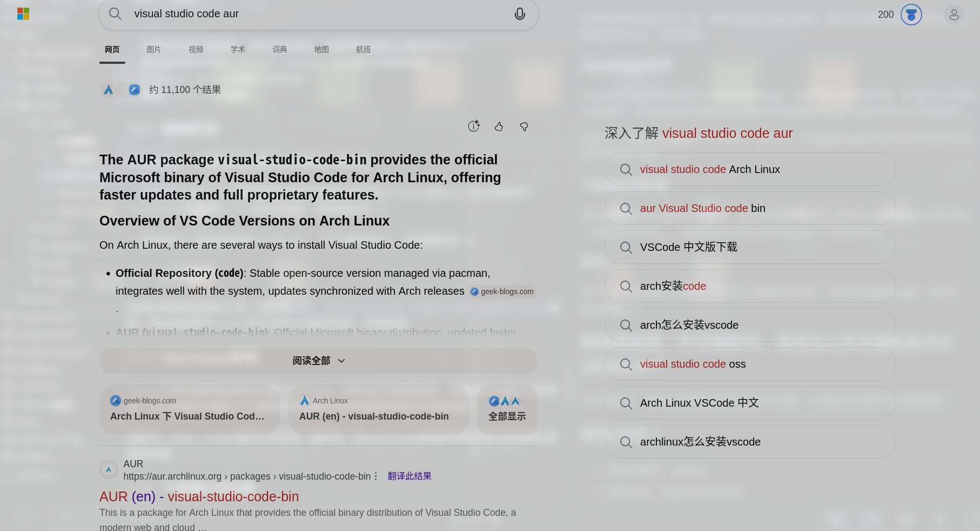
Task: Search suggestion arch怎么安装vscode
Action: [750, 325]
